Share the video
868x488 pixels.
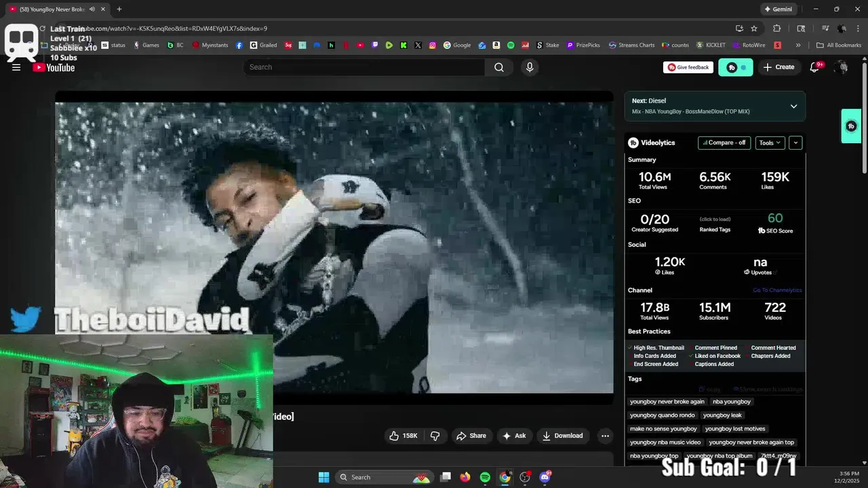click(x=471, y=436)
